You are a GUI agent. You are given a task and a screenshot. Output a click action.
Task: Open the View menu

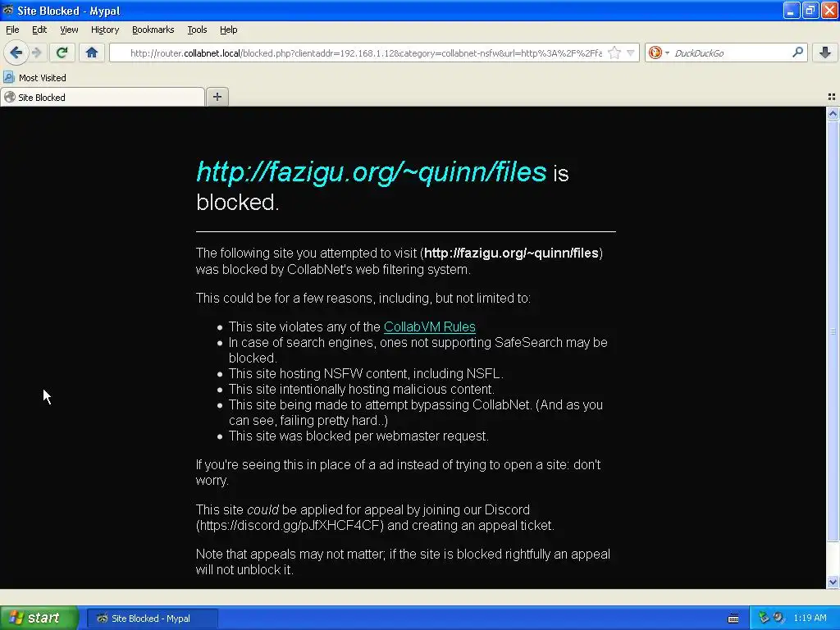(x=69, y=30)
